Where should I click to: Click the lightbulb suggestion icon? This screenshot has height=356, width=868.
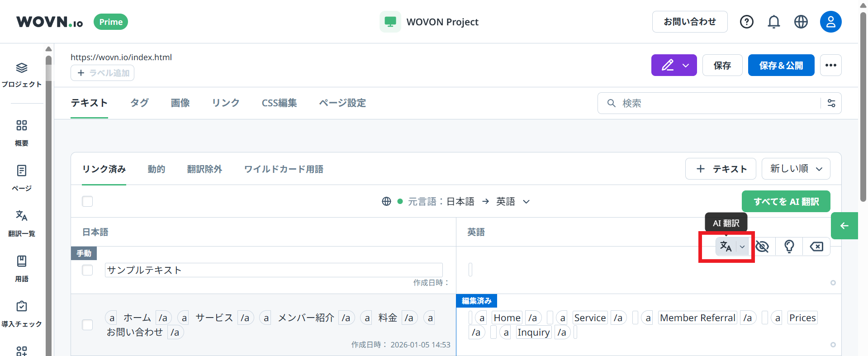coord(789,247)
